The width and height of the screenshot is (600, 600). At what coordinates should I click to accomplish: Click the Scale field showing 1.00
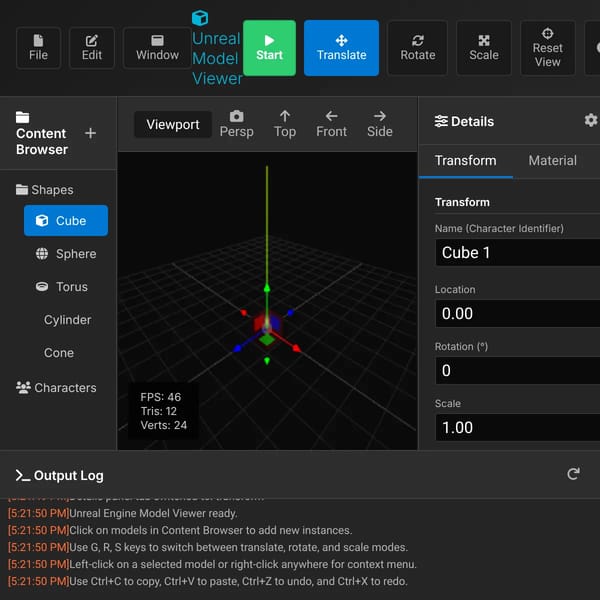click(x=518, y=427)
